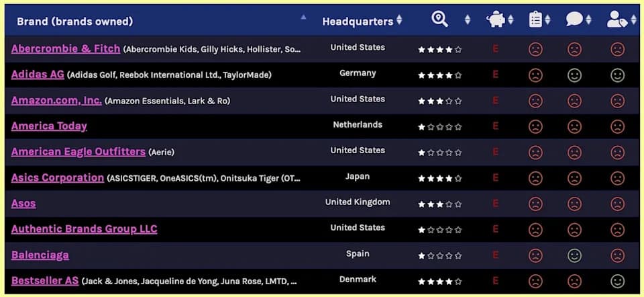644x297 pixels.
Task: Click the clipboard checklist column header icon
Action: click(x=535, y=19)
